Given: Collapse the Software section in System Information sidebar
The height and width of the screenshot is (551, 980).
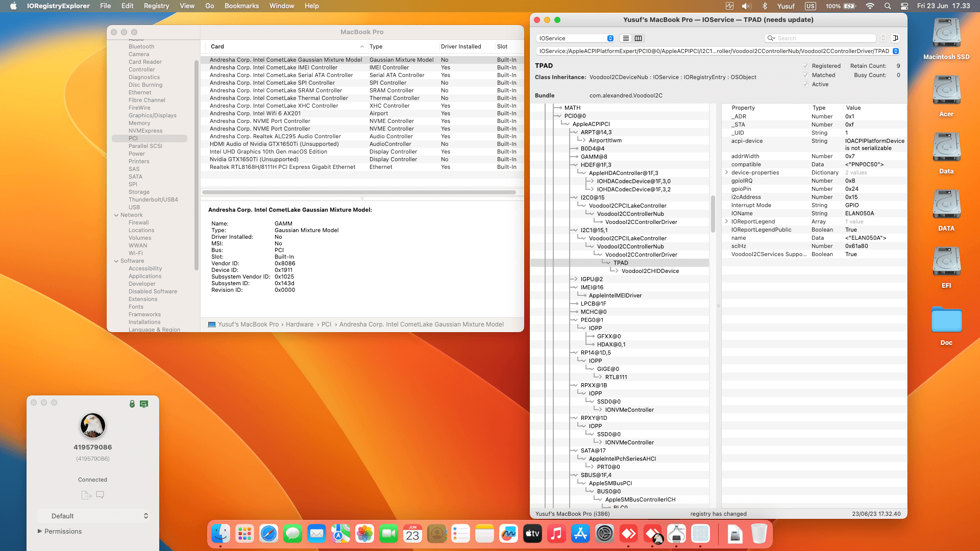Looking at the screenshot, I should 116,261.
